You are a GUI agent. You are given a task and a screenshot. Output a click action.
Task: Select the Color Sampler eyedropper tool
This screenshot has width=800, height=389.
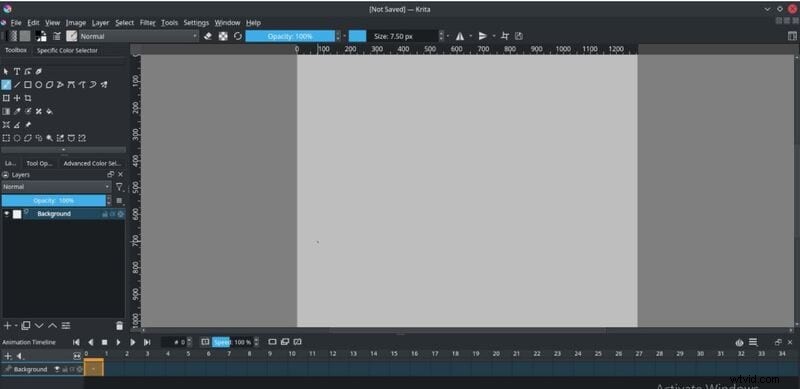point(17,111)
